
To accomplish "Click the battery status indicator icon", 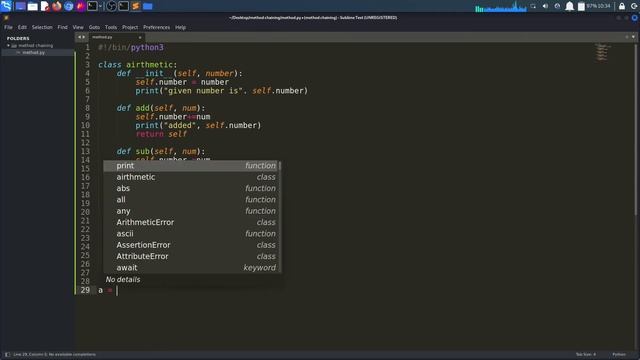I will [x=581, y=6].
